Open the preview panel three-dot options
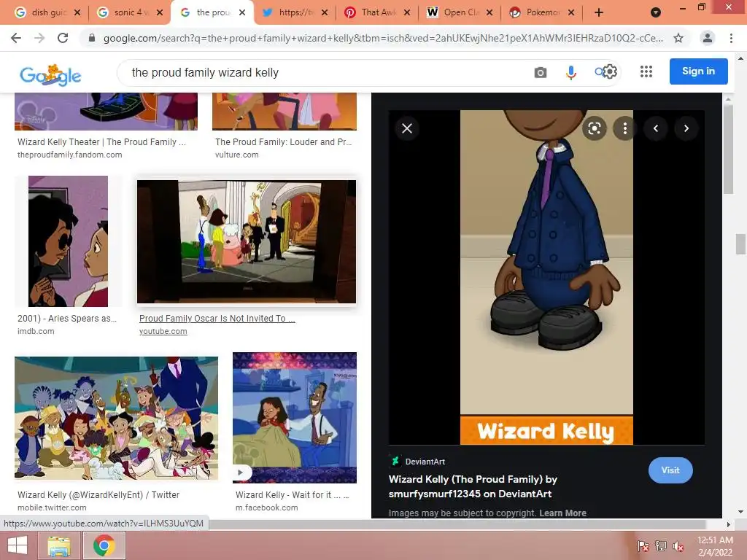This screenshot has width=747, height=560. [x=625, y=128]
